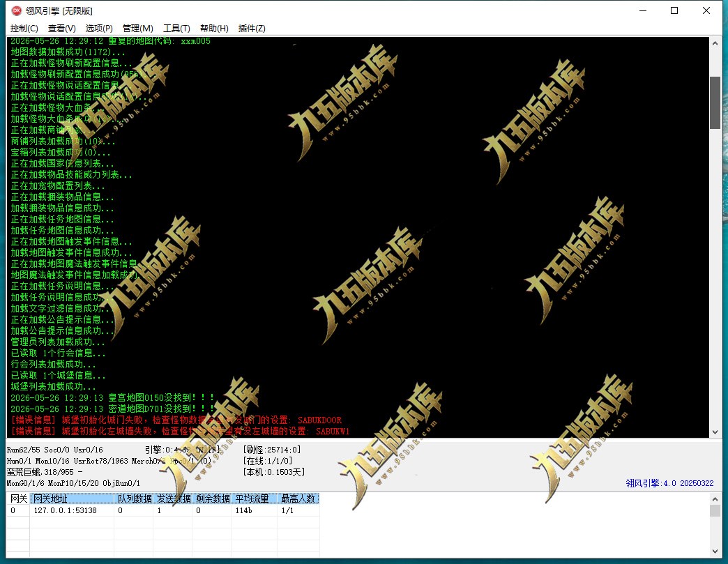Click the gateway index 0 cell
Viewport: 728px width, 564px height.
[19, 510]
